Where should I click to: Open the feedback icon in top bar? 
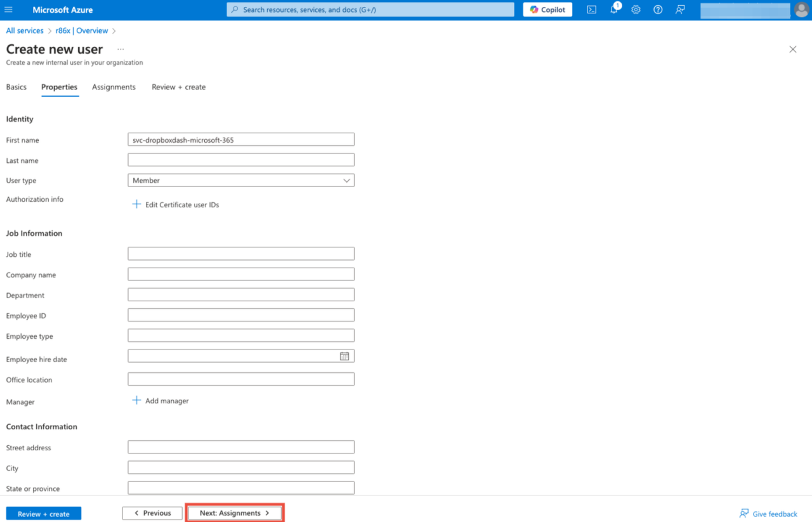(679, 10)
